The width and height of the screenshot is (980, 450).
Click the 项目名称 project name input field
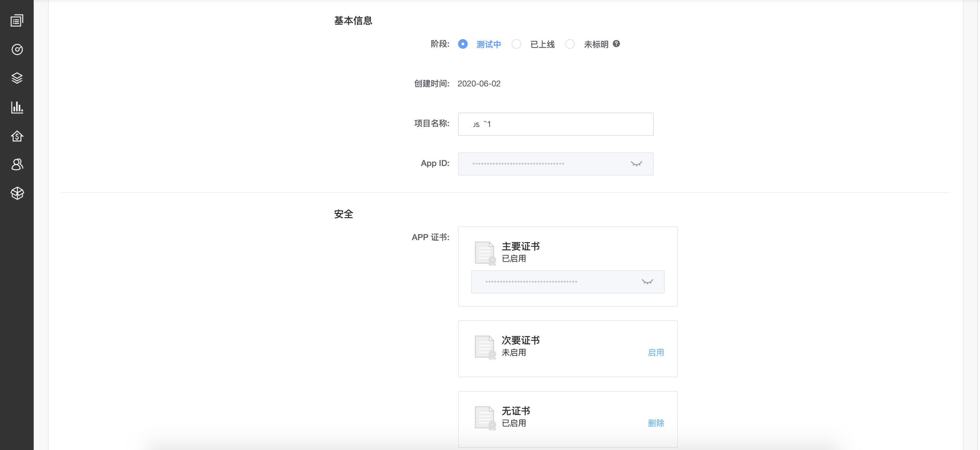(x=556, y=124)
